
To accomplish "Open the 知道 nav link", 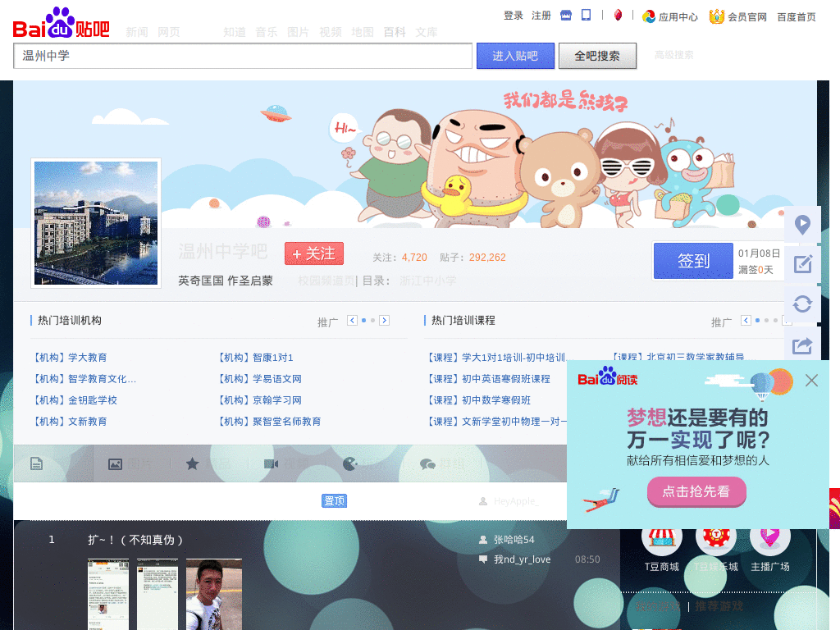I will [x=234, y=32].
